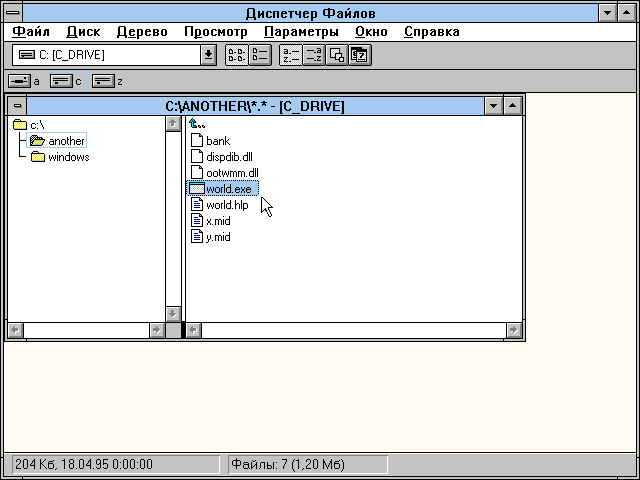
Task: Sort files by name (a-z) toolbar button
Action: (x=291, y=55)
